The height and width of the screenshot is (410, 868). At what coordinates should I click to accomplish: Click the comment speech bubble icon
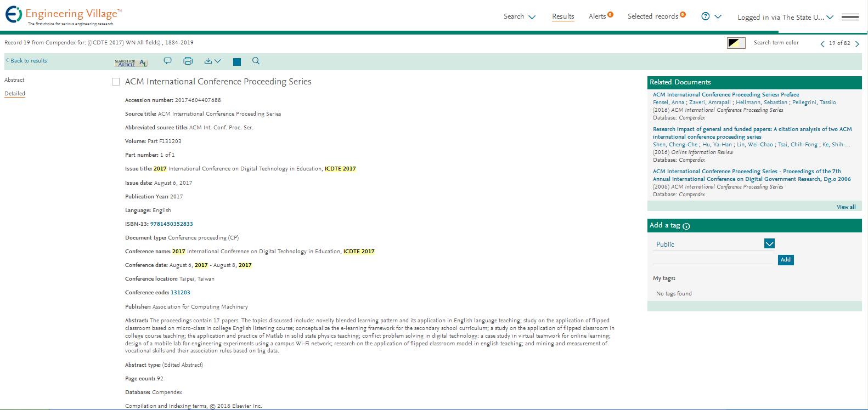pos(168,61)
